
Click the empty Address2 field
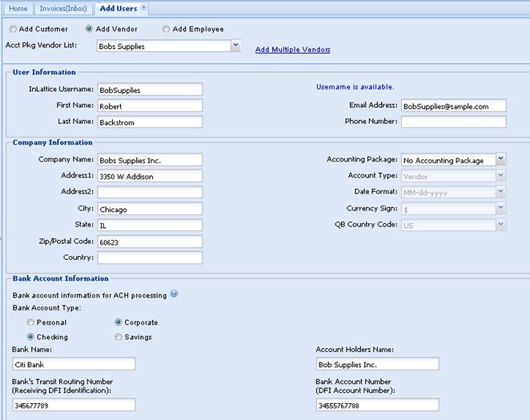[149, 192]
